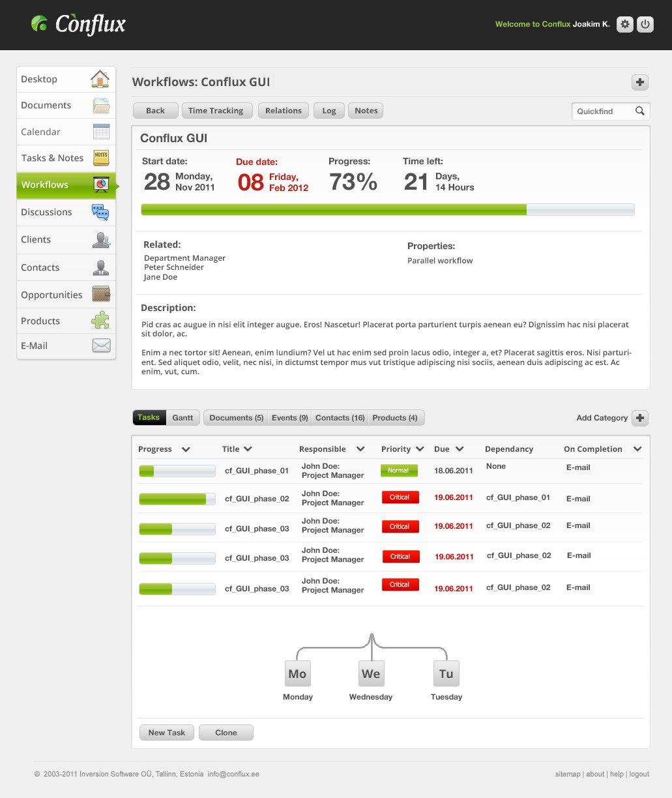672x798 pixels.
Task: Select the We Wednesday day tile
Action: [x=371, y=673]
